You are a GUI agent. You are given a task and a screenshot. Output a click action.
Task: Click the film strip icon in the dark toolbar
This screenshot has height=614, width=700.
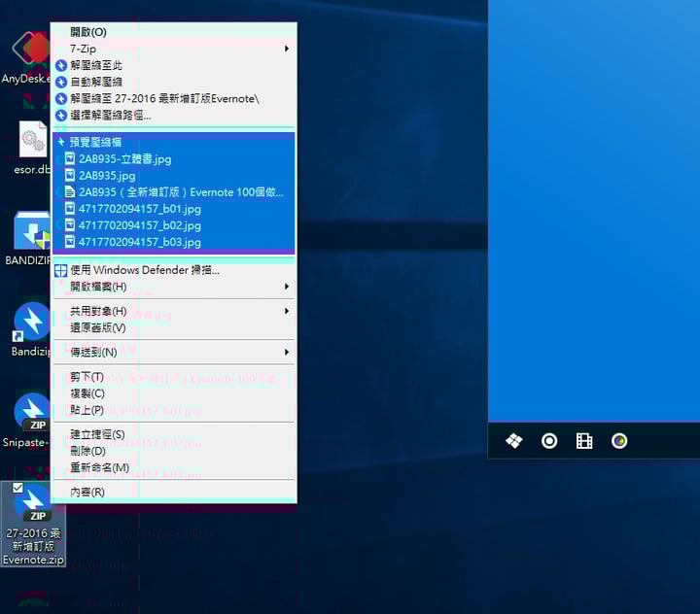click(x=584, y=441)
